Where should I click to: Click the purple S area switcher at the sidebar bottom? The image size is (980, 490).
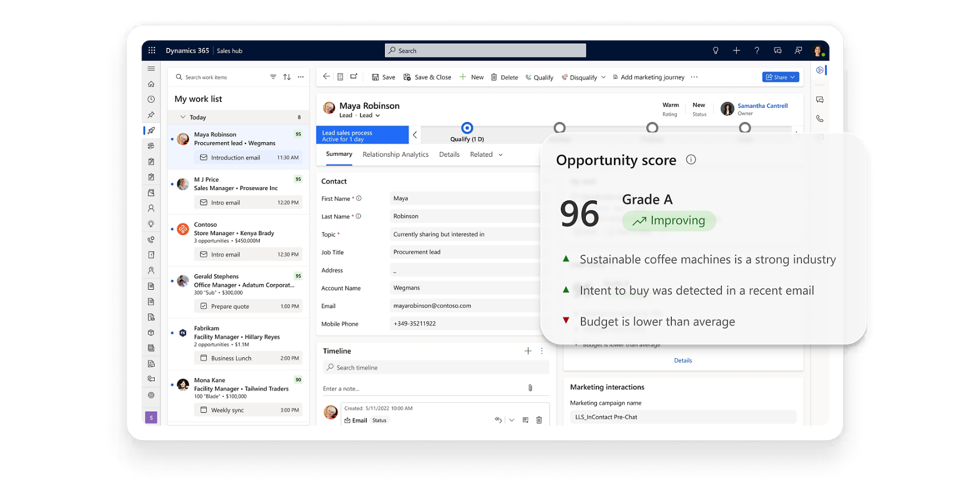click(151, 418)
